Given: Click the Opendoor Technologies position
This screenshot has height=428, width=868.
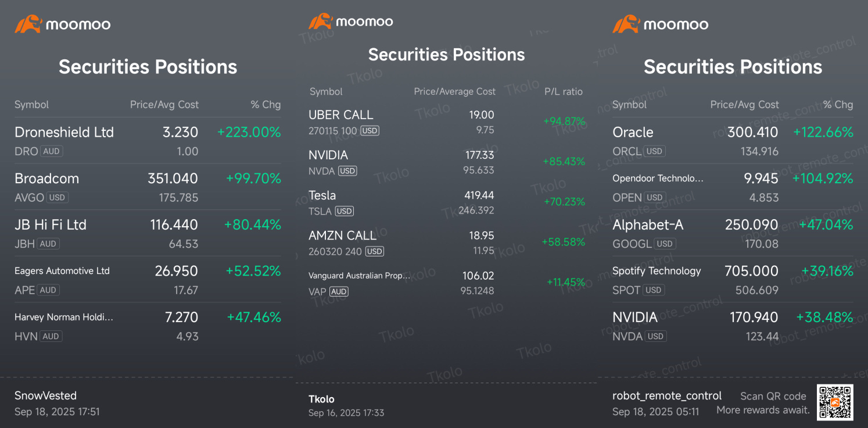Looking at the screenshot, I should click(658, 179).
